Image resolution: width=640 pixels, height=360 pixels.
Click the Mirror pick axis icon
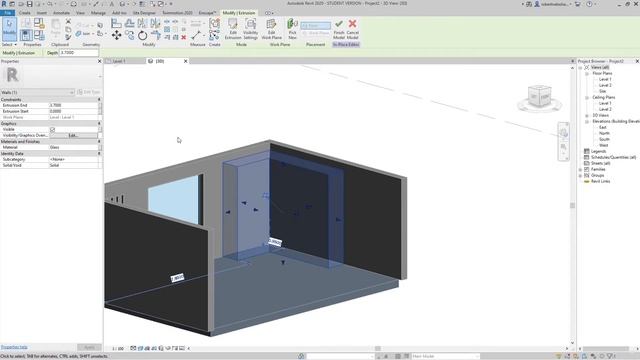(142, 23)
